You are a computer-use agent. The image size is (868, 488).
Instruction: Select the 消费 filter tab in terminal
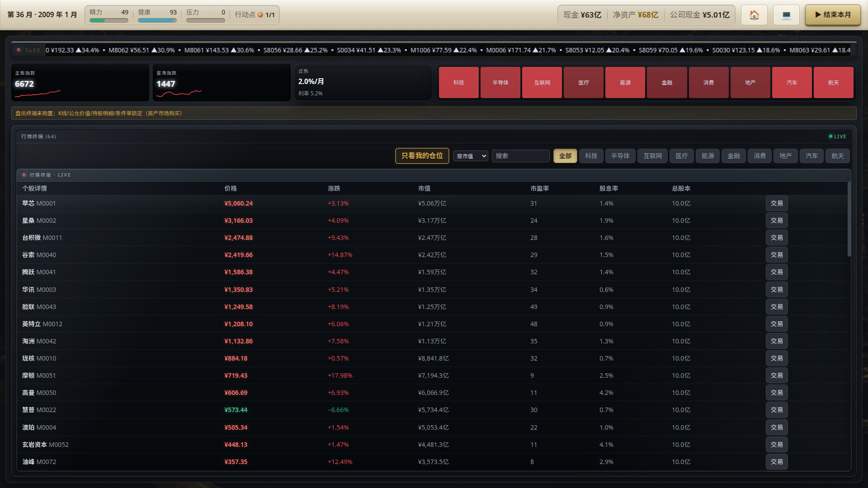(759, 156)
